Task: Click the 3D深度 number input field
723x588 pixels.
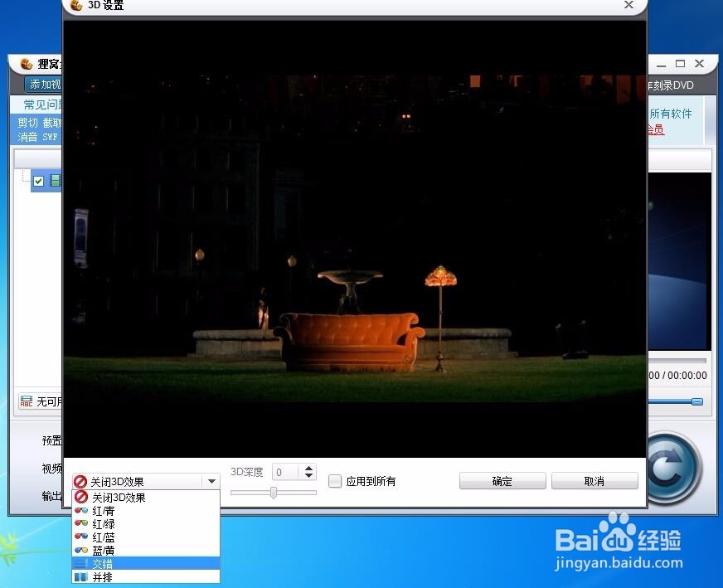Action: point(285,472)
